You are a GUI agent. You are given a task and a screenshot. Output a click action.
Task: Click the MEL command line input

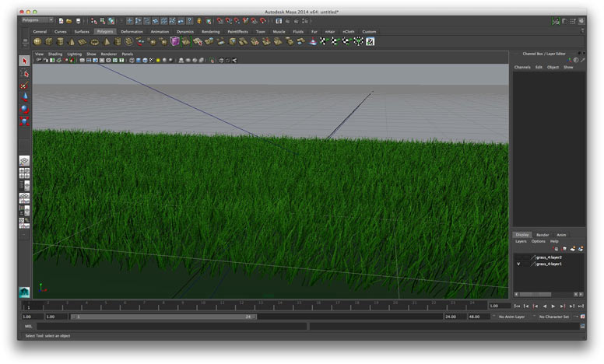(156, 327)
